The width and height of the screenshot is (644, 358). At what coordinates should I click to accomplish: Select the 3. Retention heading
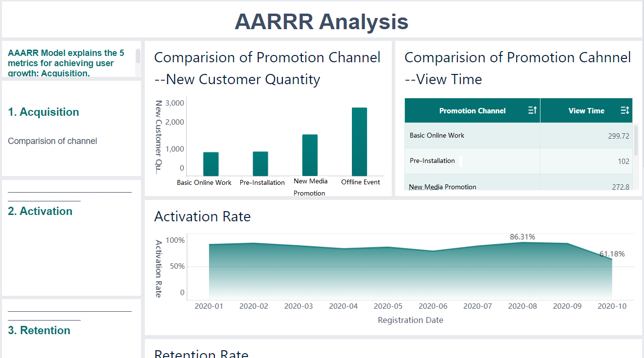point(39,330)
